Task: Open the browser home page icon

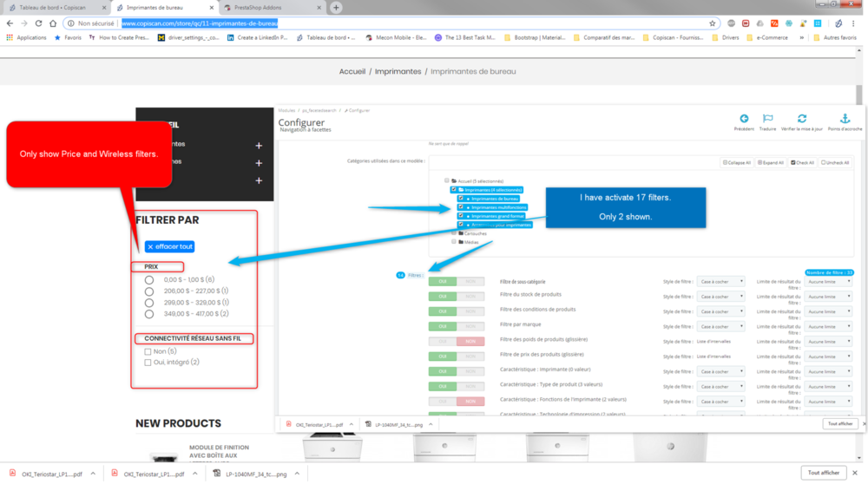Action: click(x=53, y=23)
